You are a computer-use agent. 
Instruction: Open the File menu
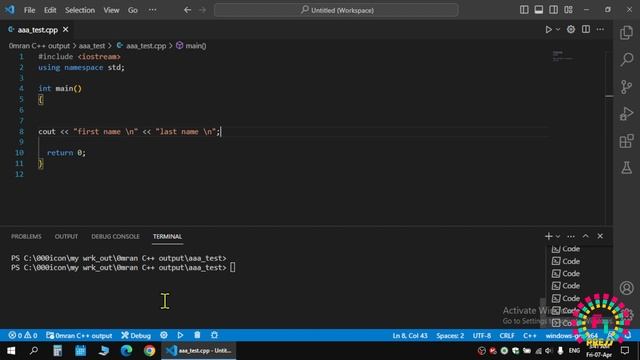tap(29, 10)
